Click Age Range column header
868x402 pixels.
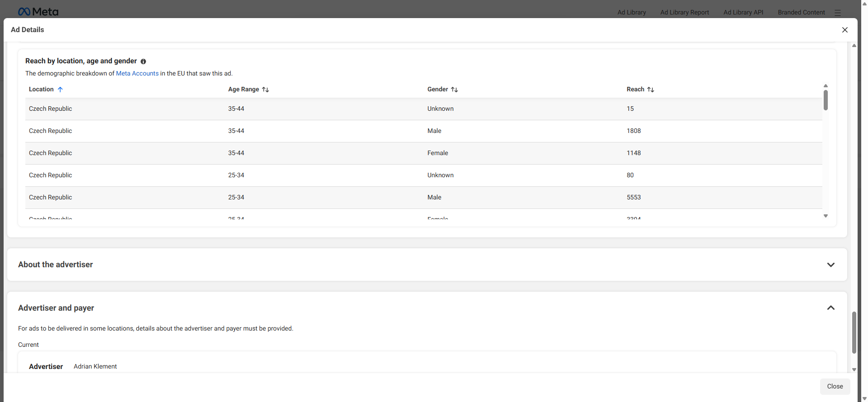point(244,90)
